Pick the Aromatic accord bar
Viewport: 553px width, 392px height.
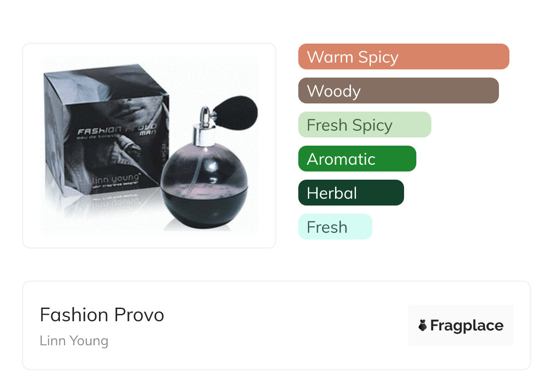click(357, 159)
